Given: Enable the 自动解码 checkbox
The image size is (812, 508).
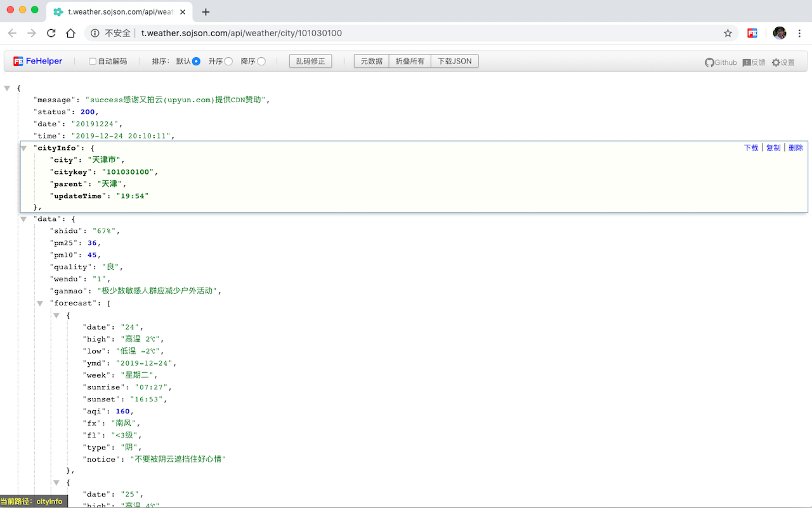Looking at the screenshot, I should (x=91, y=61).
